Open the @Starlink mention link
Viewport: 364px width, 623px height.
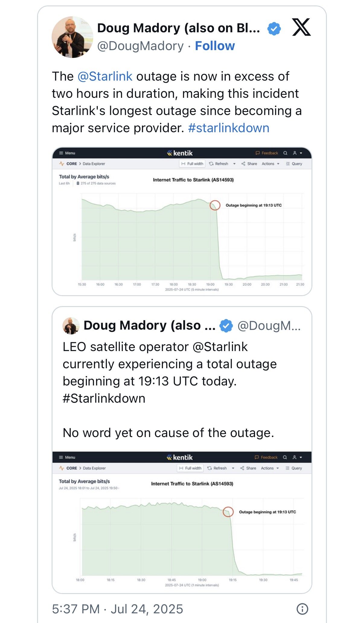pos(105,76)
